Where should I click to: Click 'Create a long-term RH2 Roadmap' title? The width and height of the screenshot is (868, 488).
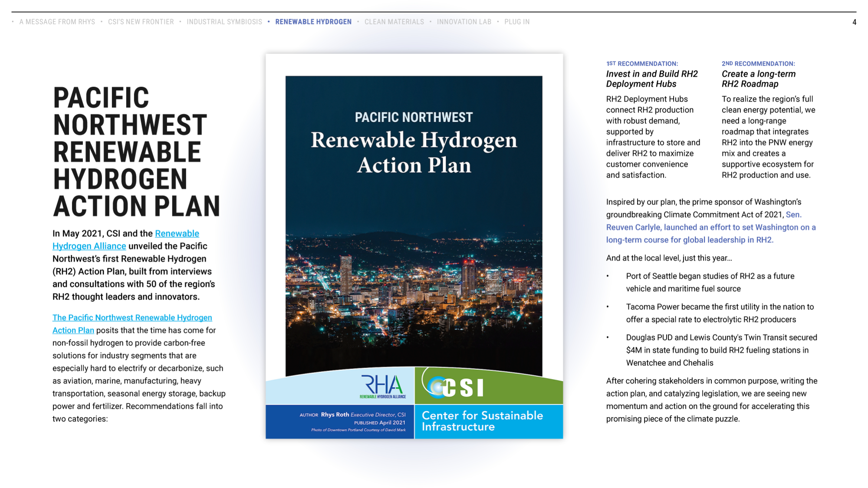pyautogui.click(x=759, y=79)
